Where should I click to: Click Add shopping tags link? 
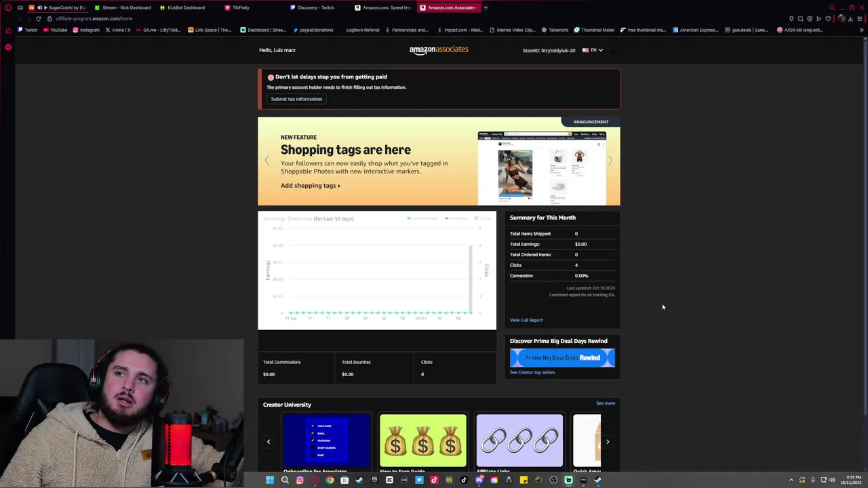(x=311, y=186)
